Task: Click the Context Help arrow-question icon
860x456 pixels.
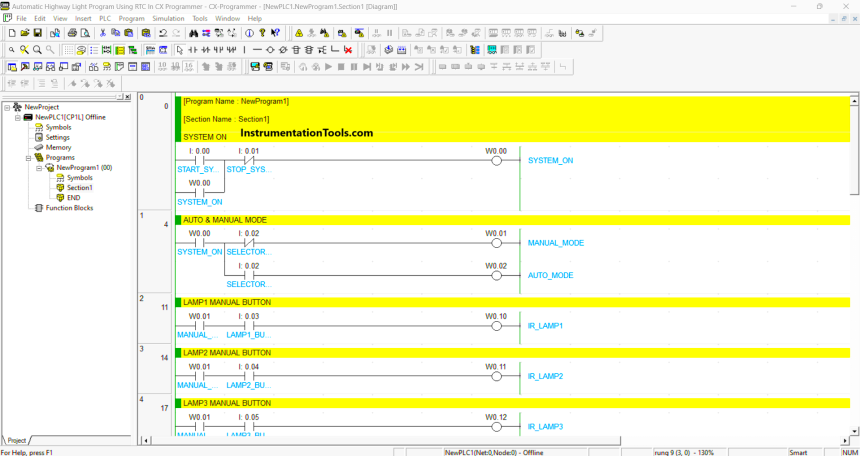Action: pos(275,33)
